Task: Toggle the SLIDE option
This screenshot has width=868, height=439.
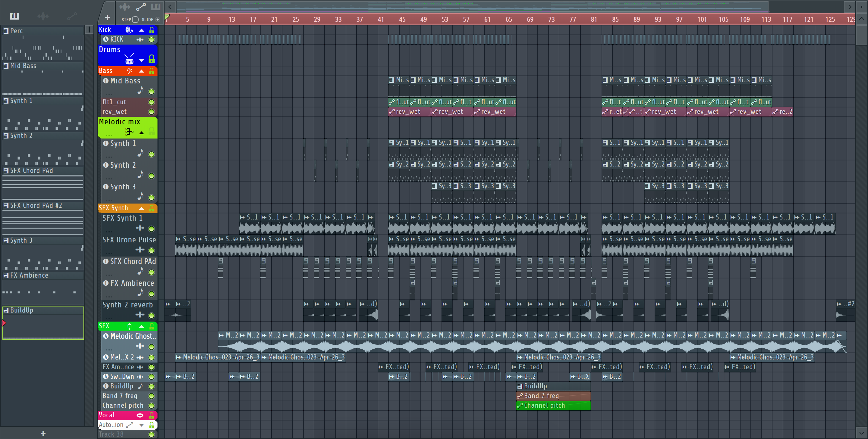Action: (157, 20)
